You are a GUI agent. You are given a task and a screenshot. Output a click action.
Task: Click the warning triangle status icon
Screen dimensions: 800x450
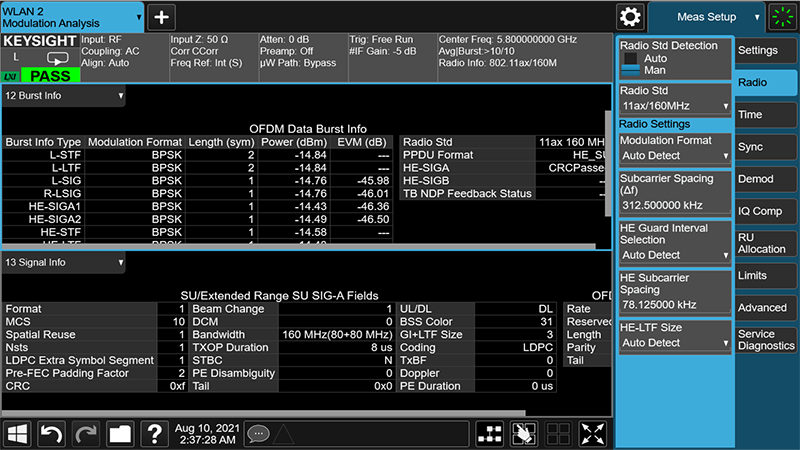[x=284, y=434]
